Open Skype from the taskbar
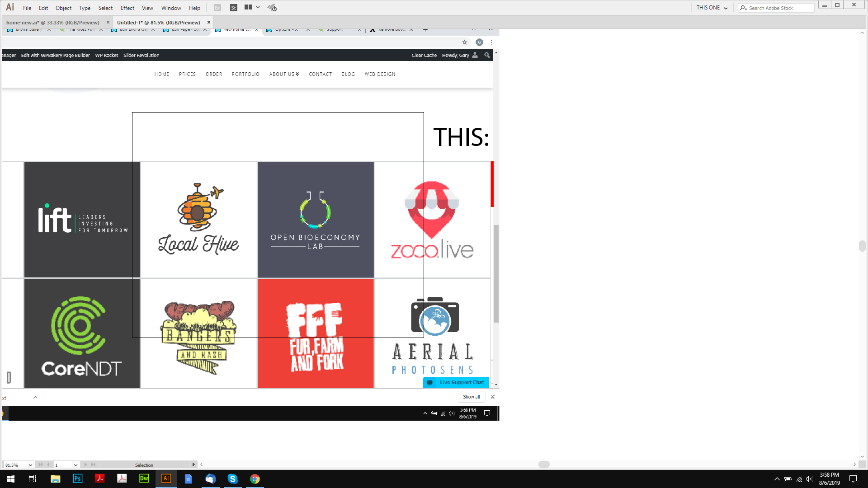Screen dimensions: 868x488 pos(232,479)
